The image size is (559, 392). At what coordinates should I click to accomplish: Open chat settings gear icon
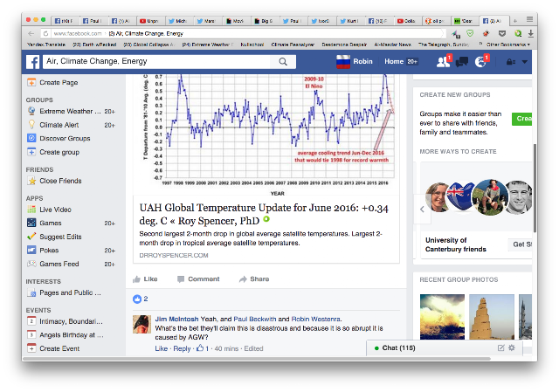[512, 347]
